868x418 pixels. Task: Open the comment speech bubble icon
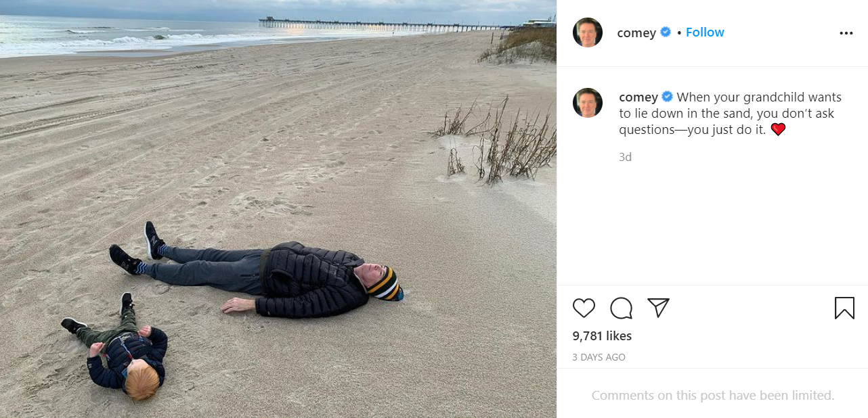621,308
